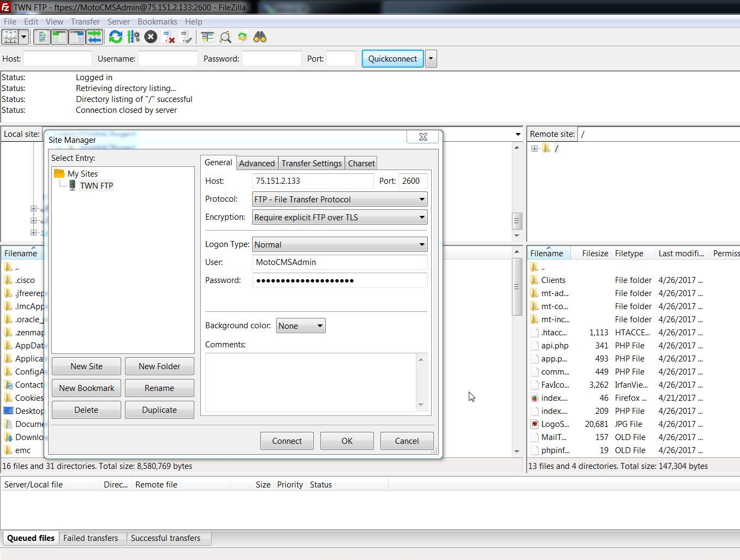Open the File menu
Image resolution: width=740 pixels, height=560 pixels.
(10, 22)
